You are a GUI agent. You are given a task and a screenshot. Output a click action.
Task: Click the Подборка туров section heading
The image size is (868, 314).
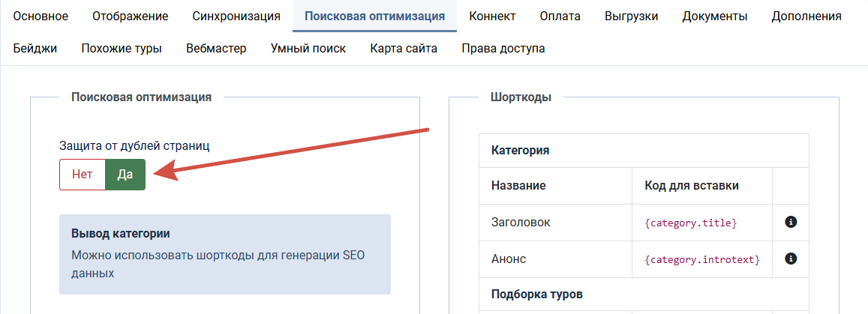(536, 294)
